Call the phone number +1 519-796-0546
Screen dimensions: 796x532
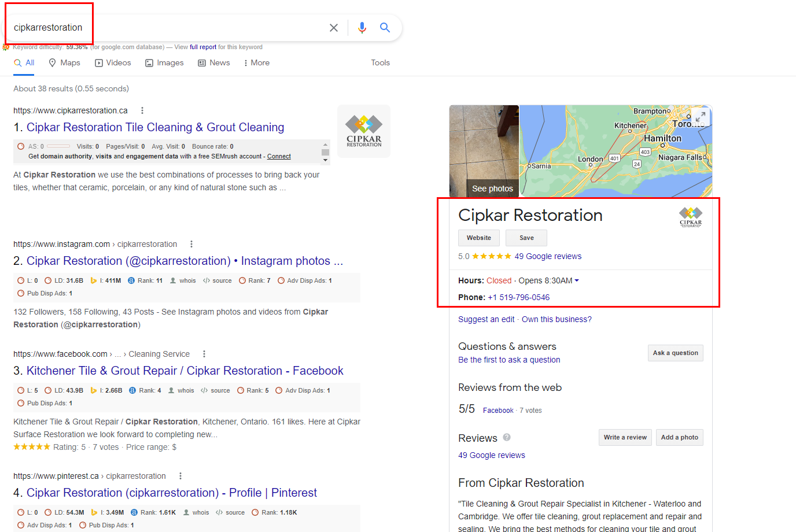point(519,298)
